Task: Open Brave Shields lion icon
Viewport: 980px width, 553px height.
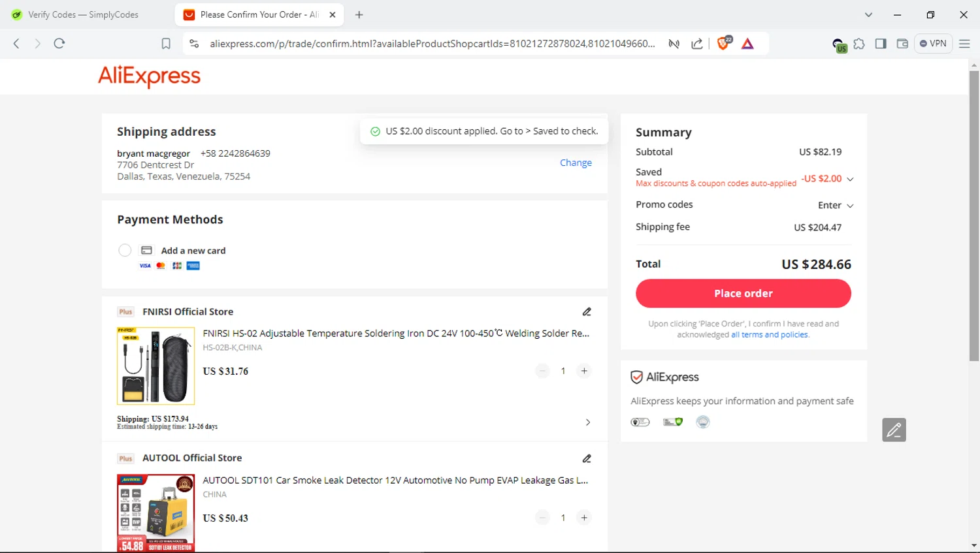Action: pos(724,43)
